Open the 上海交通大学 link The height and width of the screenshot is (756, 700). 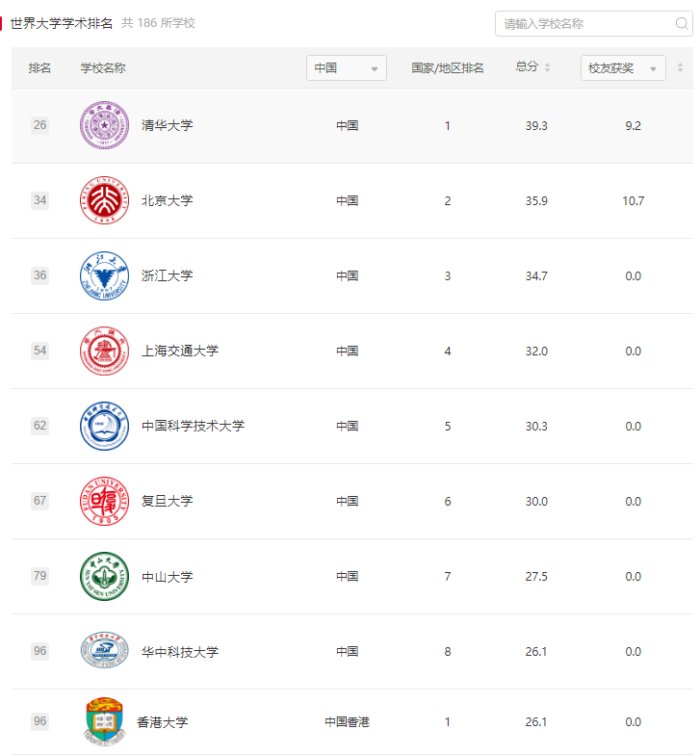coord(180,351)
